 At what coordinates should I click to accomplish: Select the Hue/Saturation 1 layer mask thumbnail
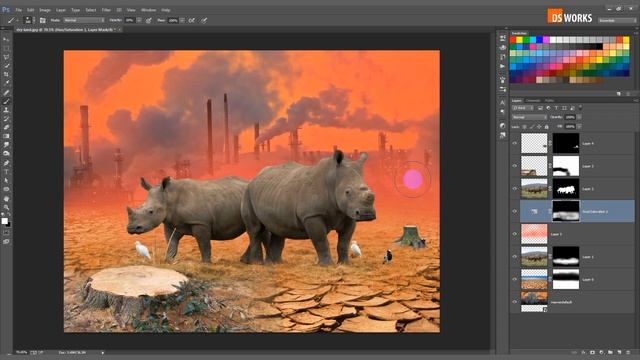click(566, 211)
